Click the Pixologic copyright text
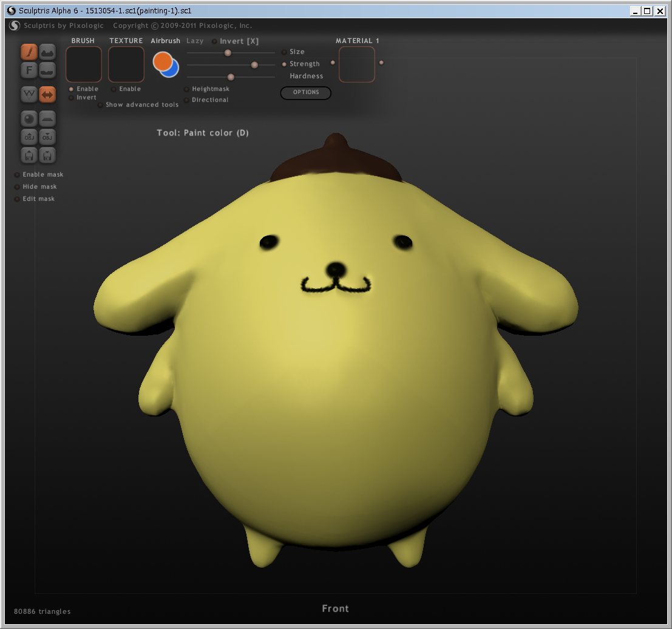 [183, 25]
